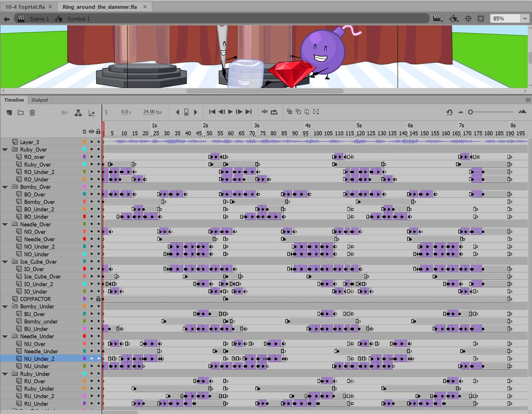
Task: Open the timeline panel options menu
Action: tap(528, 100)
